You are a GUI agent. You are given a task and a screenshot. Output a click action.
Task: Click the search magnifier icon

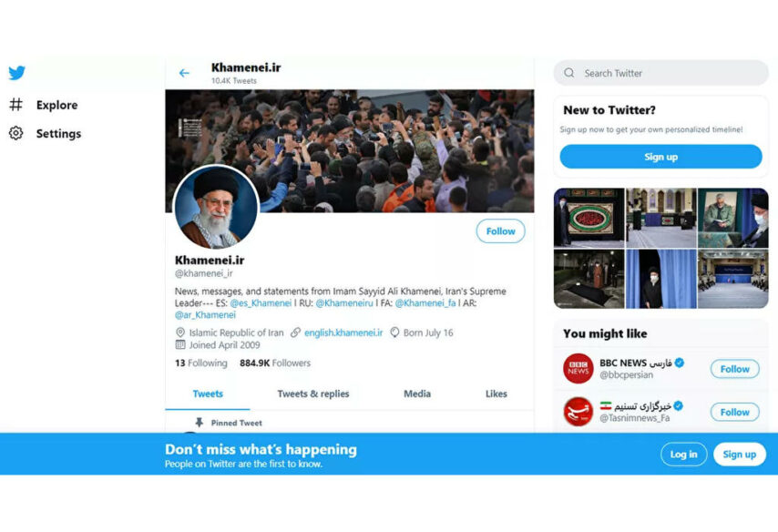point(569,73)
